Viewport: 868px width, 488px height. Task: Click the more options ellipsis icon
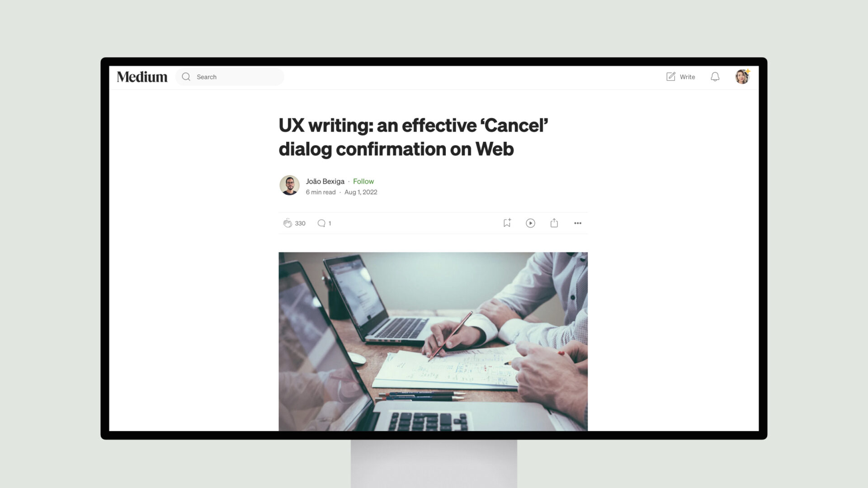pyautogui.click(x=577, y=223)
